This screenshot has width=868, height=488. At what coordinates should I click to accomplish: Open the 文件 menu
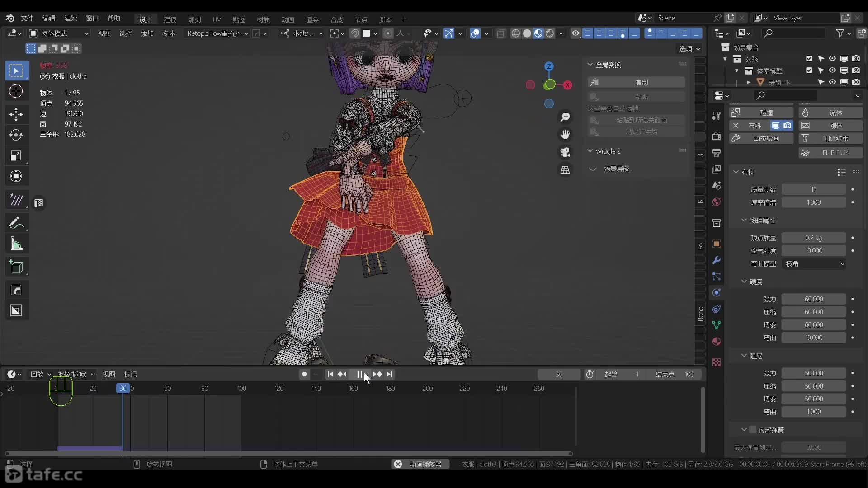click(27, 18)
